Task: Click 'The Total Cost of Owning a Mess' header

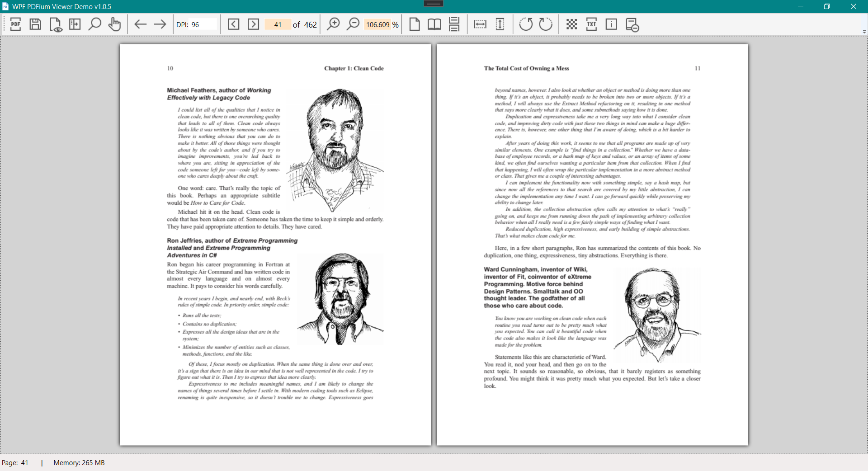Action: (x=526, y=68)
